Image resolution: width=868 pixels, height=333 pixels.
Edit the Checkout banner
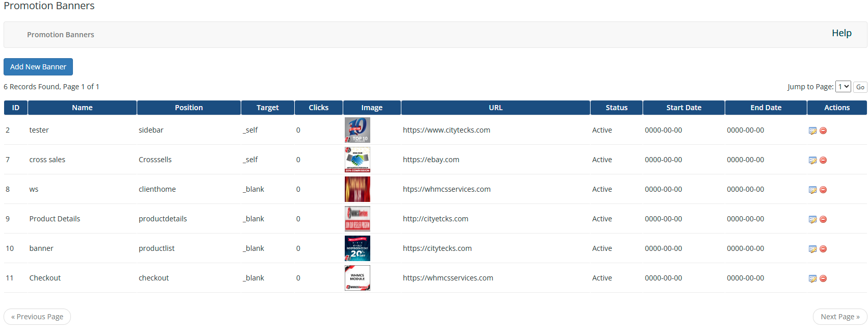(x=812, y=278)
